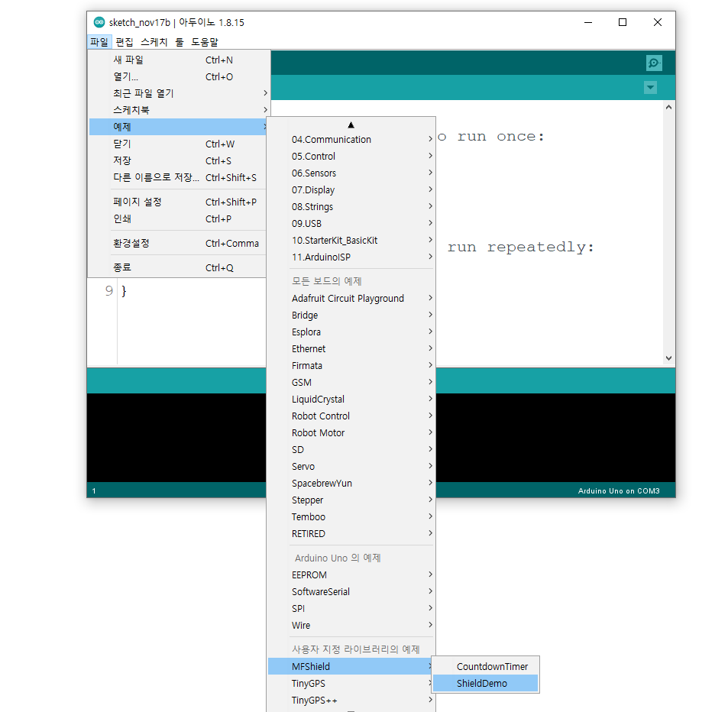Viewport: 728px width, 712px height.
Task: Open Robot Motor examples
Action: (x=351, y=432)
